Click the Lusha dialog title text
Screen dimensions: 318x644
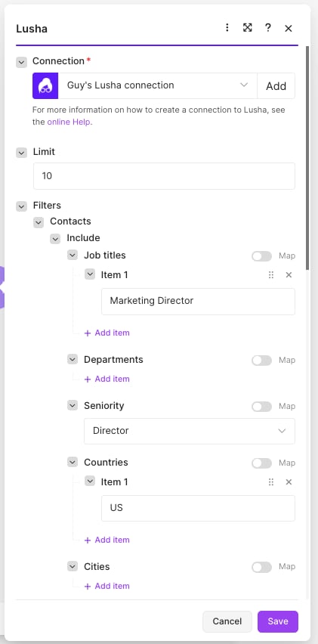click(32, 29)
